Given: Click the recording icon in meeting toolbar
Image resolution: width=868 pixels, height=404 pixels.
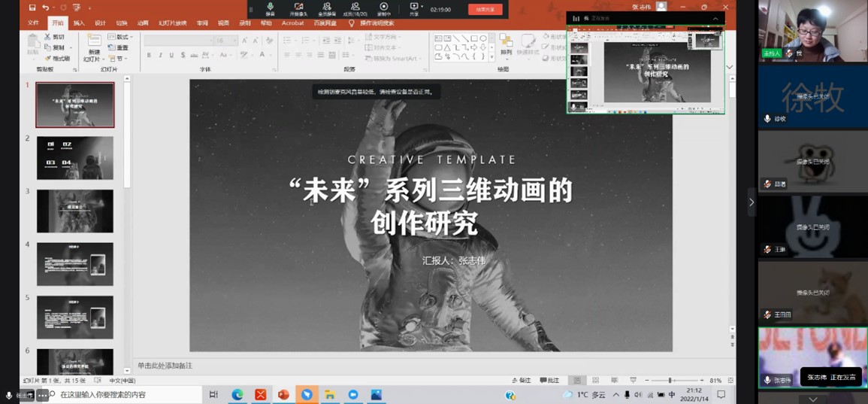Looking at the screenshot, I should 383,8.
